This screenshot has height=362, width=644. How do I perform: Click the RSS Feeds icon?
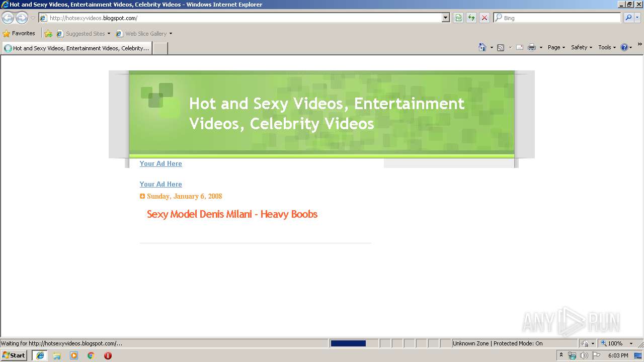point(501,47)
